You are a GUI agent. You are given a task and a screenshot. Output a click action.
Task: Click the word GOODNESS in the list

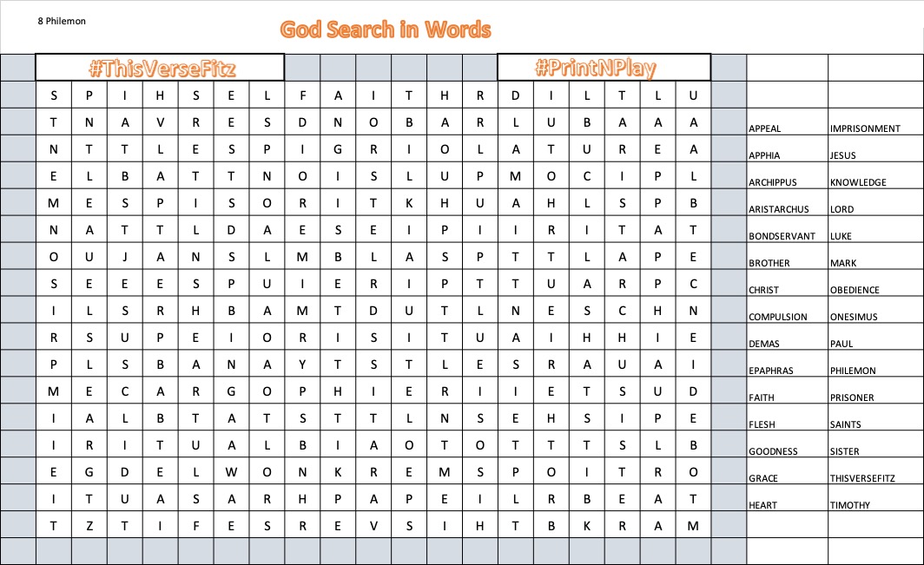coord(773,451)
